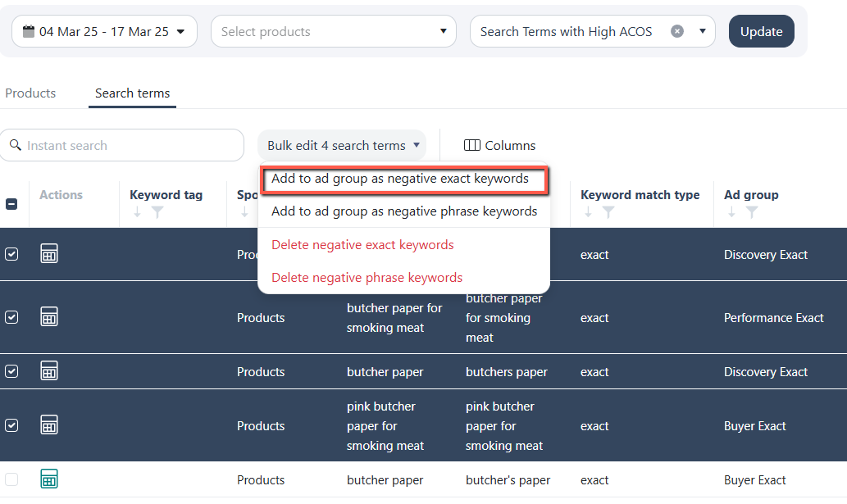Screen dimensions: 847x504
Task: Uncheck the butchers paper row checkbox
Action: 11,371
